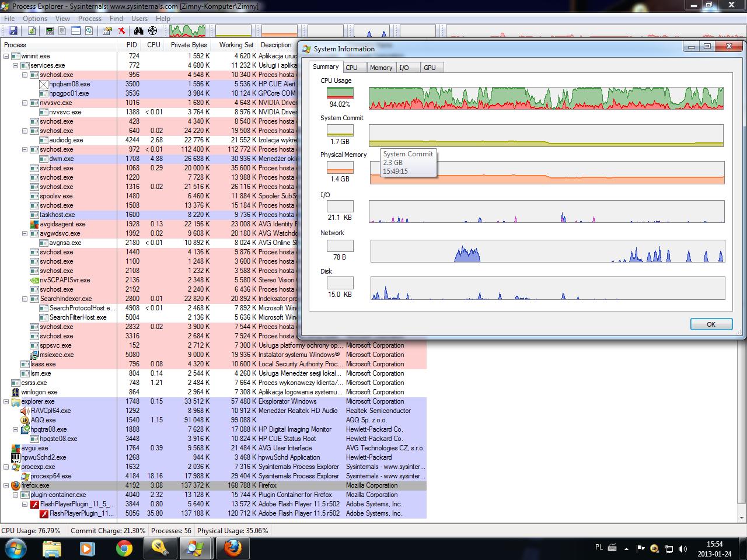Toggle the lower pane toolbar icon
The image size is (747, 560).
point(76,31)
